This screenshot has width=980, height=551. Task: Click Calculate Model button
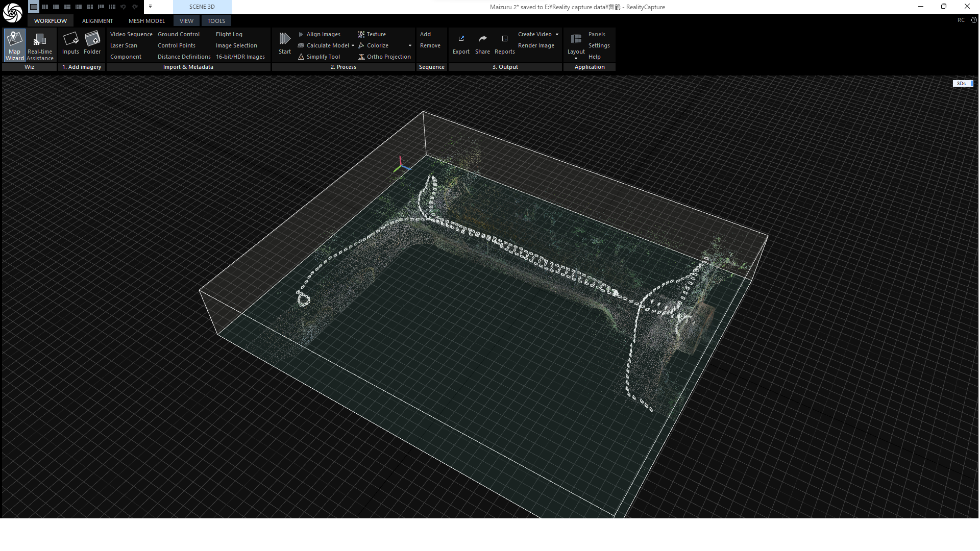coord(324,45)
